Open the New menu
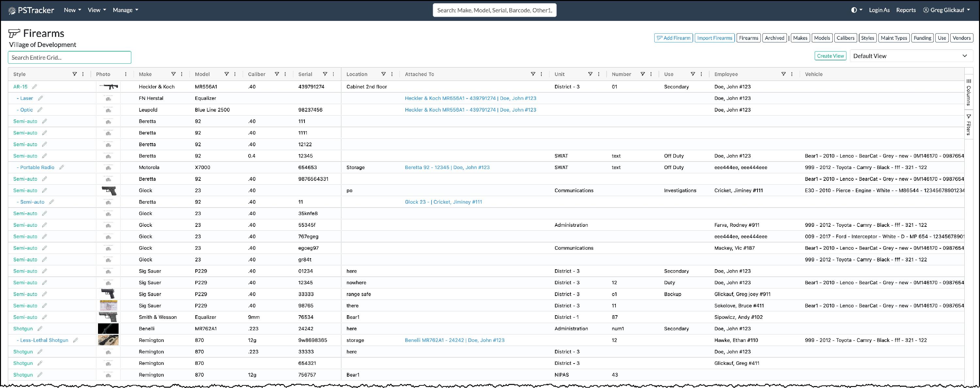Screen dimensions: 980x388 (x=72, y=10)
